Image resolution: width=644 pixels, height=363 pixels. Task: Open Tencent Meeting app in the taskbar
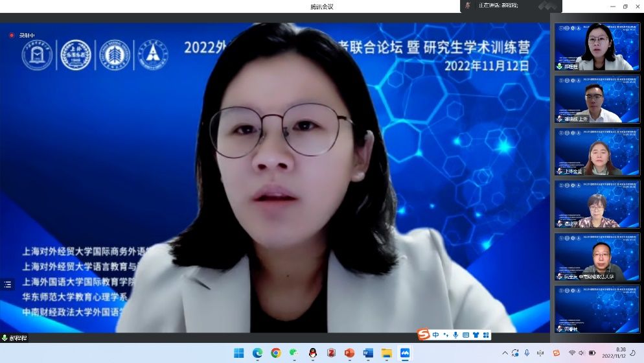[405, 353]
